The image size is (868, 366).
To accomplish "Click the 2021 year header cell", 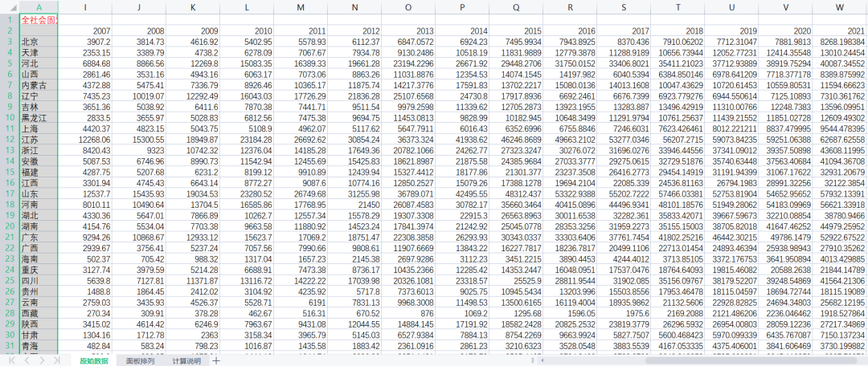I will pyautogui.click(x=840, y=31).
